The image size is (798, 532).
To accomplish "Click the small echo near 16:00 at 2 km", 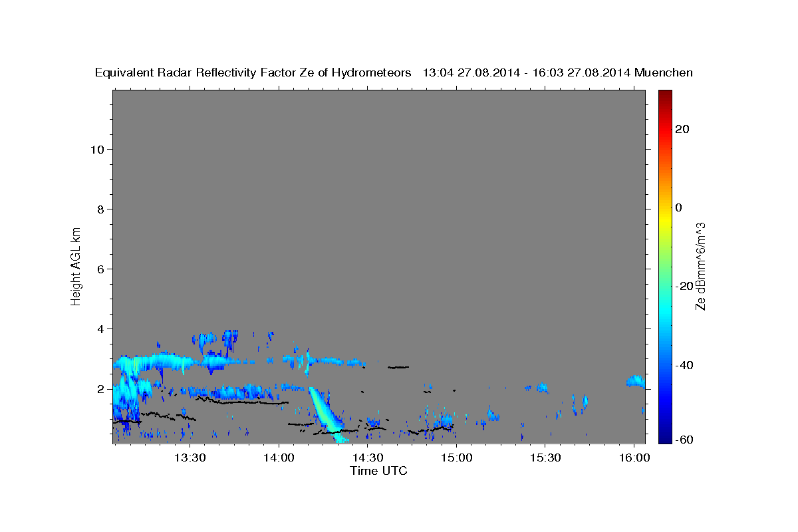I will pyautogui.click(x=635, y=381).
